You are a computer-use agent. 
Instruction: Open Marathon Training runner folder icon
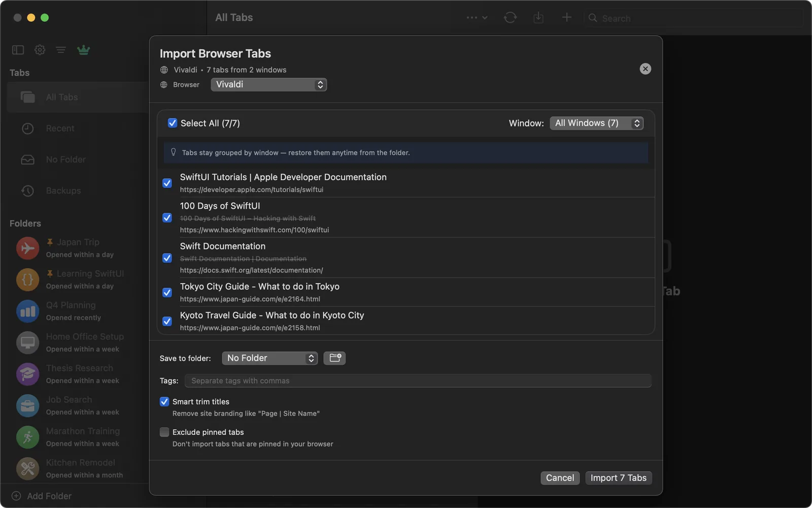click(x=28, y=437)
